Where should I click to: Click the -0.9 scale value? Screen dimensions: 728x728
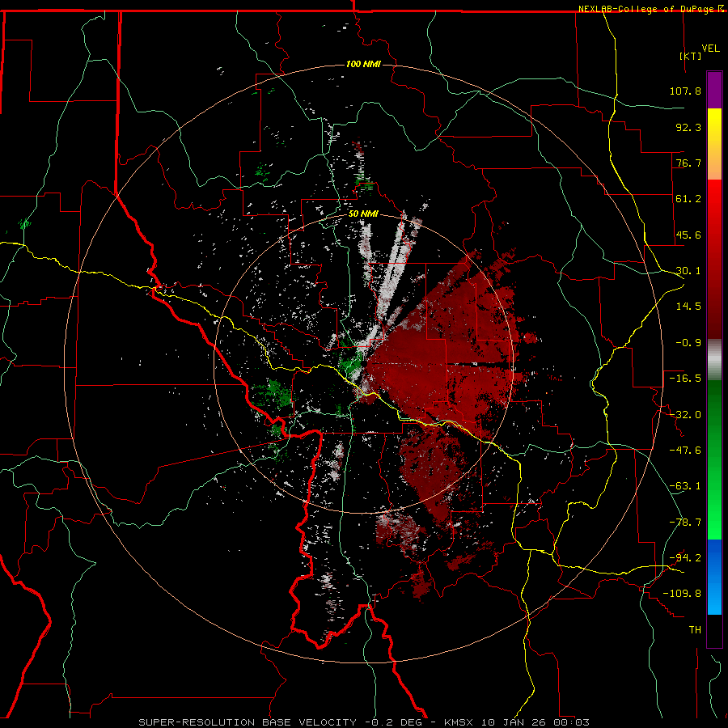tap(688, 343)
